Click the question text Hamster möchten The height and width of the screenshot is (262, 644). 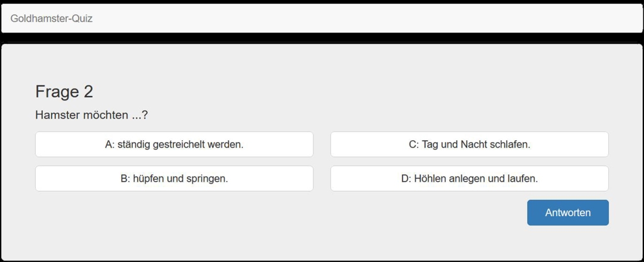click(x=92, y=116)
